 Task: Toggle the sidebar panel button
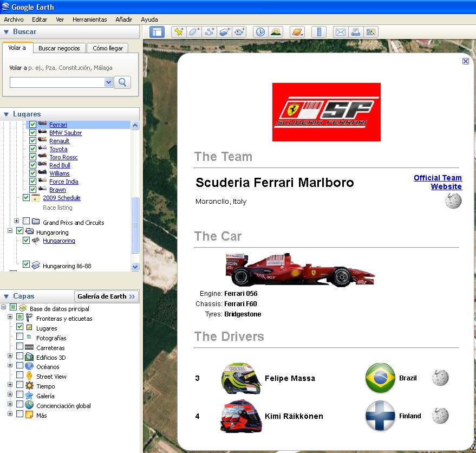157,32
